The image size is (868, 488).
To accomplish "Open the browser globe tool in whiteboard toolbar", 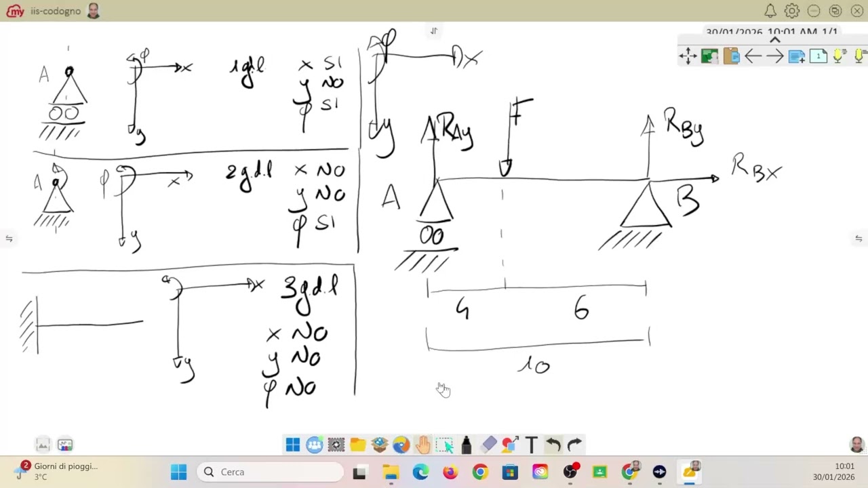I will [401, 445].
